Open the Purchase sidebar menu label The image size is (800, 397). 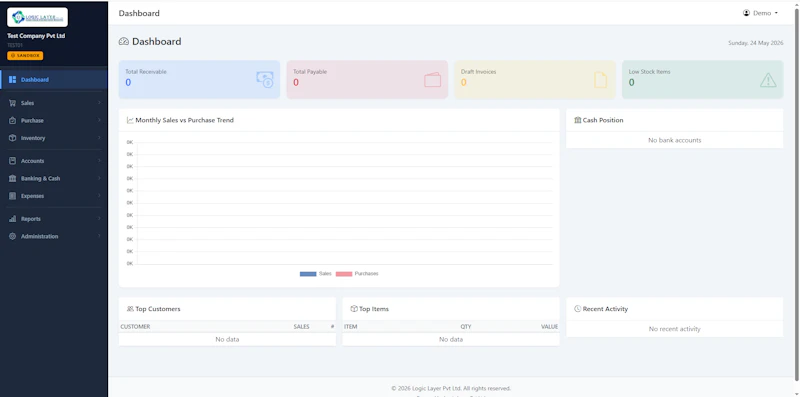32,120
